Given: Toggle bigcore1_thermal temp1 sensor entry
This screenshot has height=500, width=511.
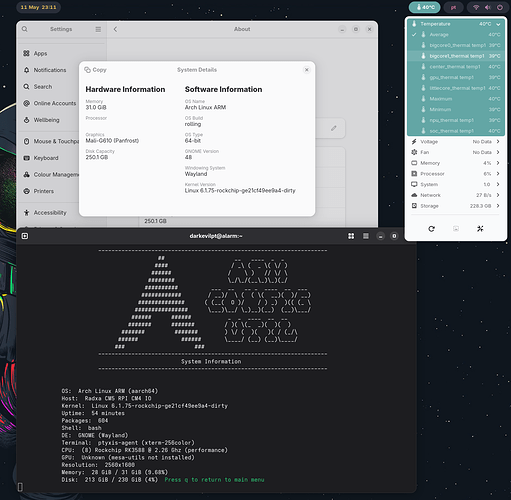Looking at the screenshot, I should (456, 56).
